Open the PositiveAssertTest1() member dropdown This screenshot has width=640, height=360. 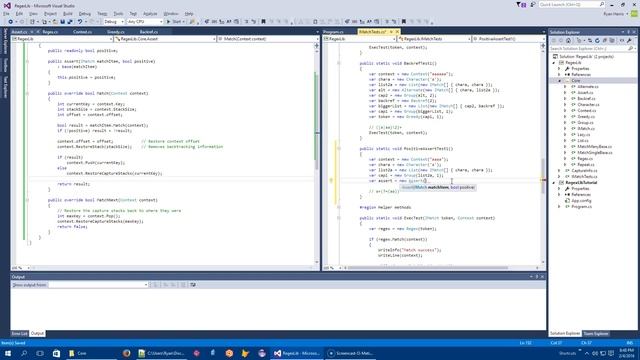pyautogui.click(x=509, y=39)
